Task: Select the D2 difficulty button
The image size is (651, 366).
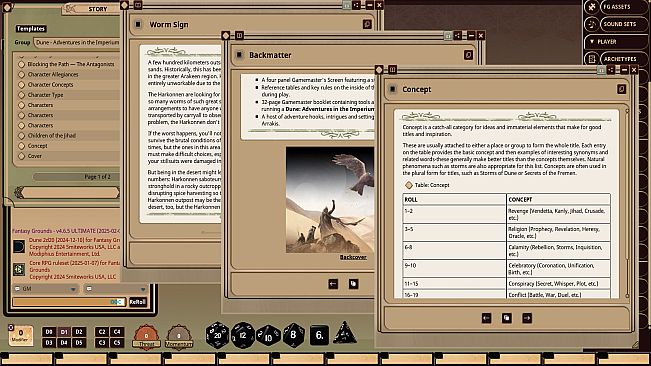Action: coord(79,332)
